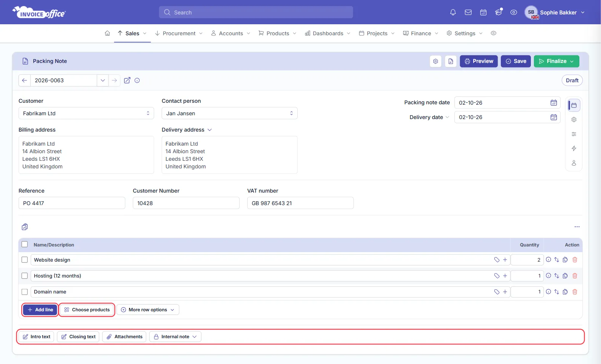Click the lightning bolt sidebar icon
The height and width of the screenshot is (364, 601).
[x=574, y=148]
